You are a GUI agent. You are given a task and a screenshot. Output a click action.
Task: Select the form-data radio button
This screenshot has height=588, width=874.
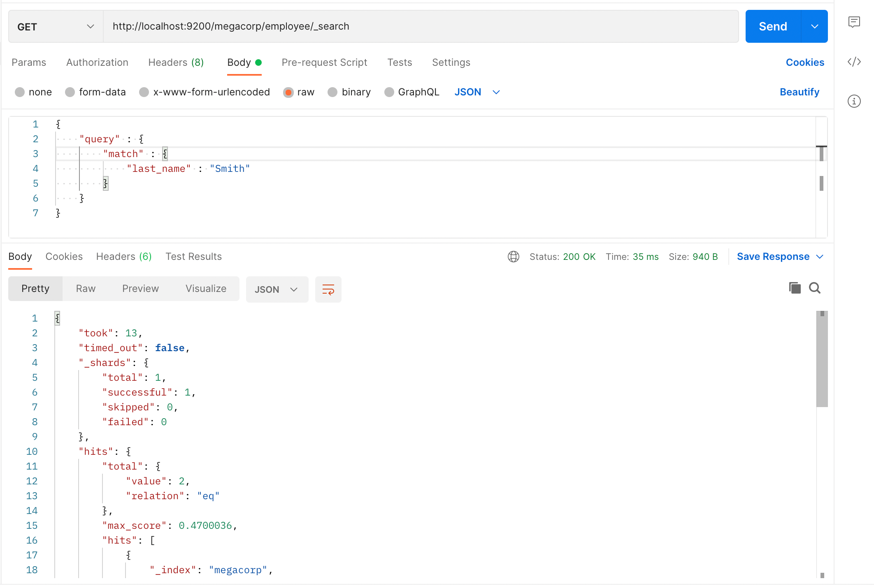pyautogui.click(x=70, y=92)
